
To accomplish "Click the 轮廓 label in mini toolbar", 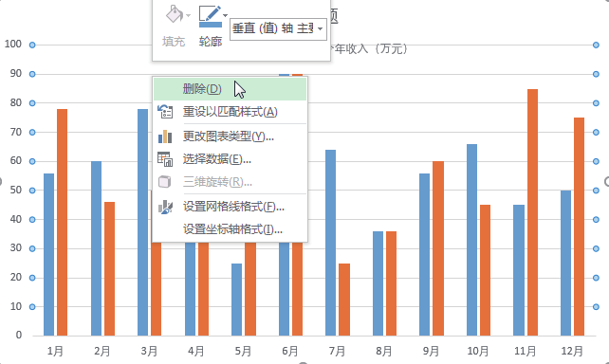I will coord(211,42).
